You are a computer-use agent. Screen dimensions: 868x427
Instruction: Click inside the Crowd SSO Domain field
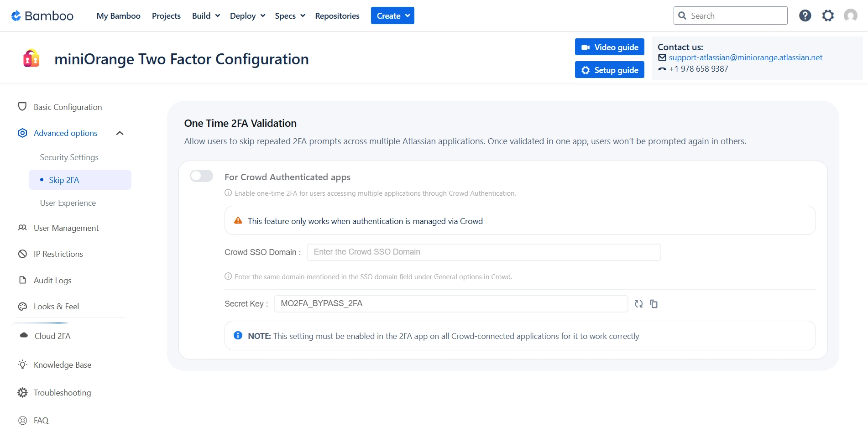coord(483,252)
